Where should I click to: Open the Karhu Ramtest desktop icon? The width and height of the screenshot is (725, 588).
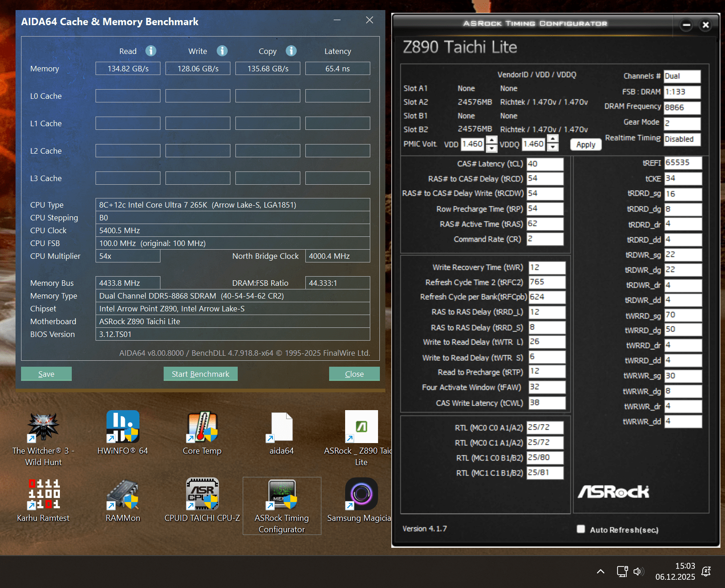coord(43,501)
